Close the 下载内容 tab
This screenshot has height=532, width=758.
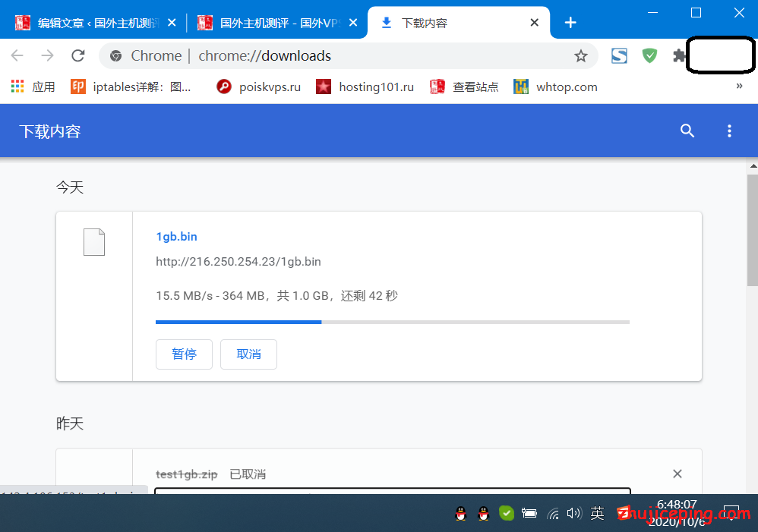coord(534,23)
